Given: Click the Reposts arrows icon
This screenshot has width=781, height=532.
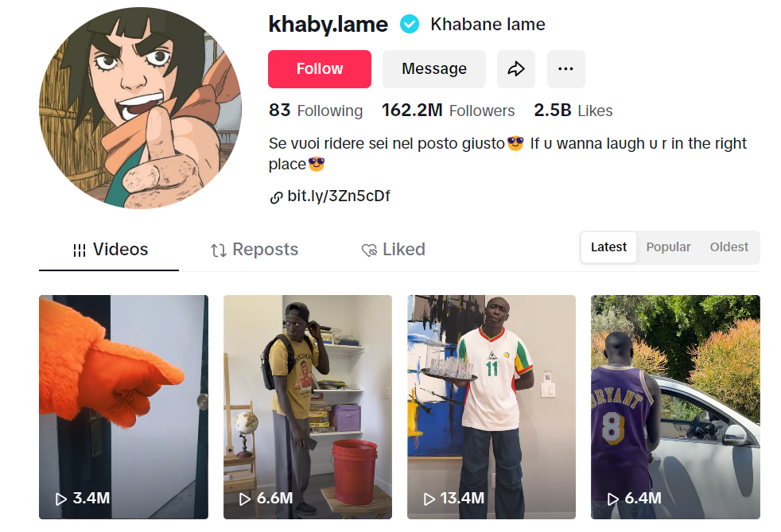Looking at the screenshot, I should point(218,250).
